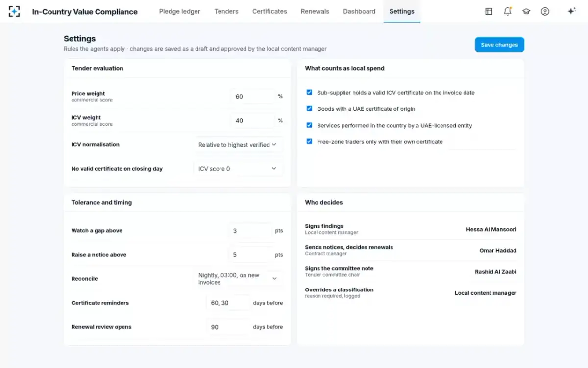Open the no valid certificate dropdown

tap(238, 169)
